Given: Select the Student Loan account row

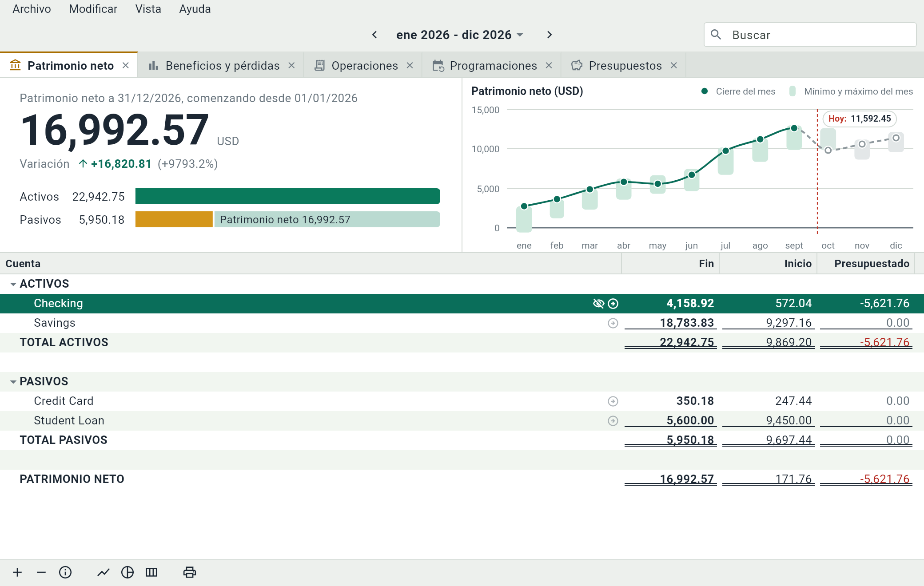Looking at the screenshot, I should [462, 421].
